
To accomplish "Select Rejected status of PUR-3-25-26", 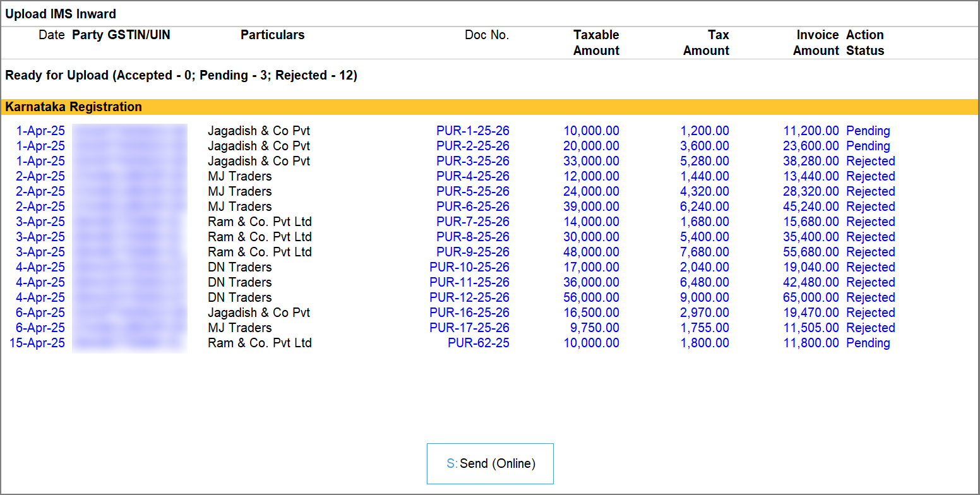I will point(870,161).
